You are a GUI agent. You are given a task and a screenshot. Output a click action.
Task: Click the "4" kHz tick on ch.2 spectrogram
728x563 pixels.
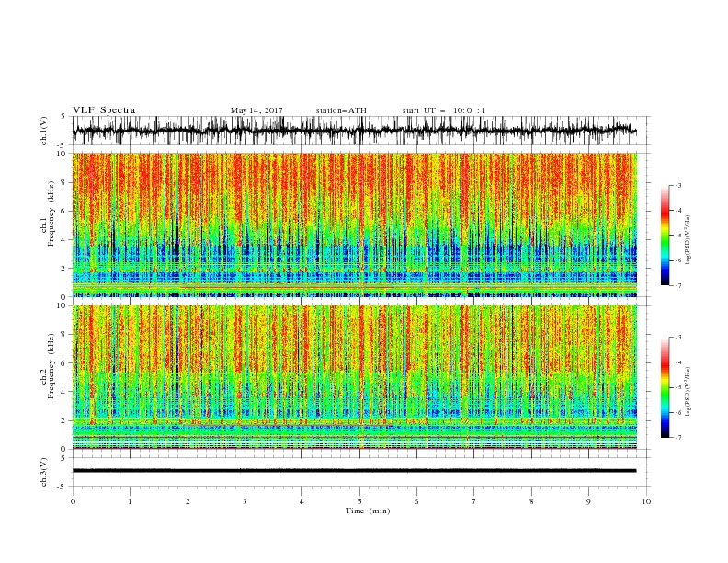coord(65,392)
